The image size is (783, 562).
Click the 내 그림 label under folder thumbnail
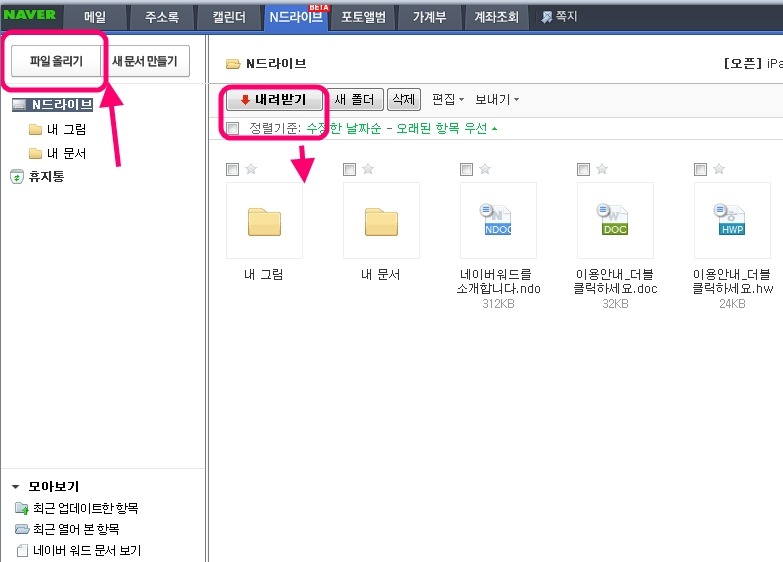pos(264,275)
